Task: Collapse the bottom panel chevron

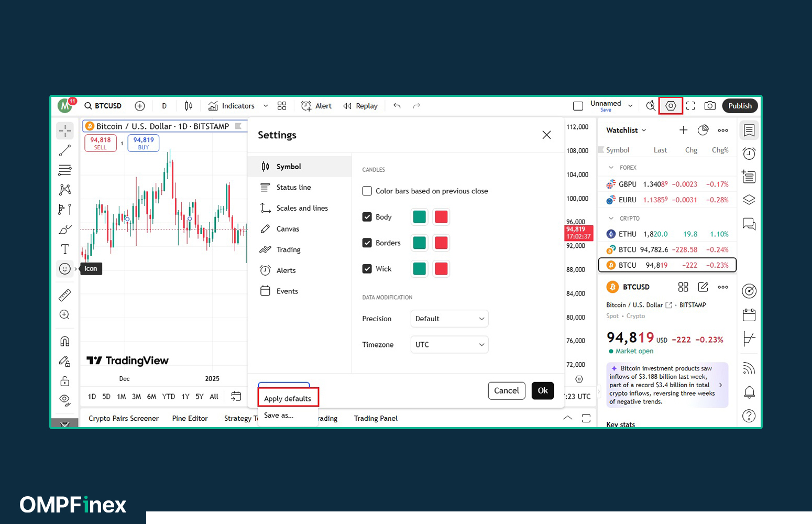Action: click(x=567, y=418)
